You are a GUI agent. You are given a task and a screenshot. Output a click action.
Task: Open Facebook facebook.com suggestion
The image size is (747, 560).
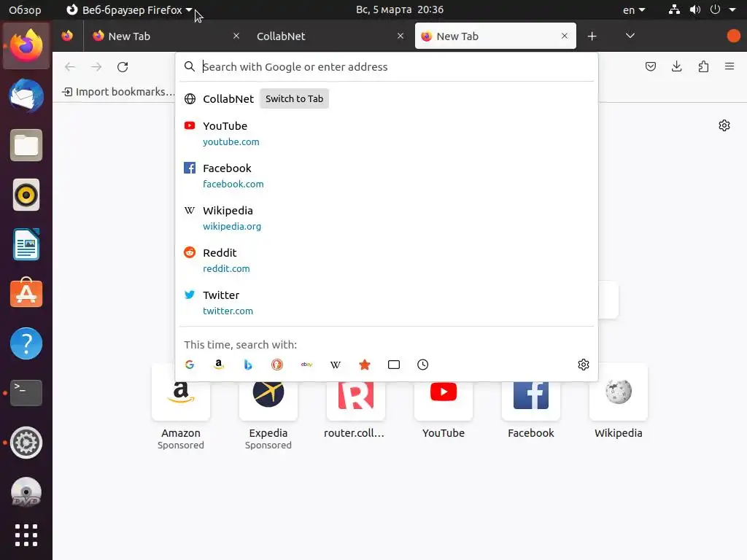[x=387, y=176]
